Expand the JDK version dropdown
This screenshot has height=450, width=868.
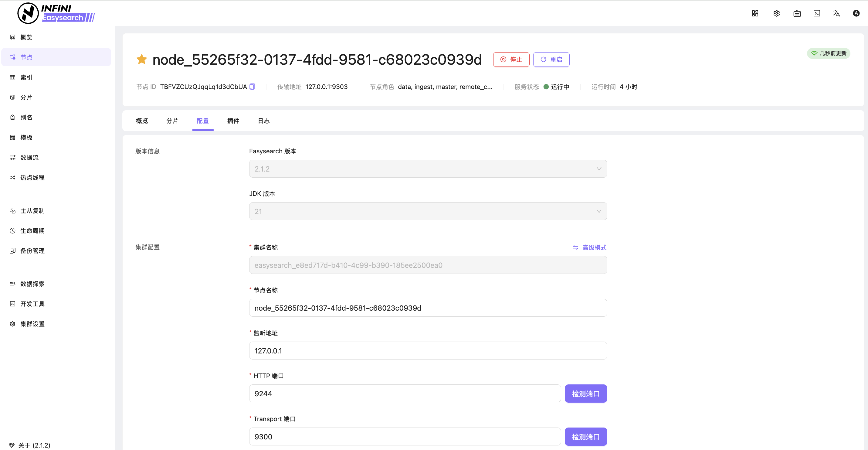(428, 211)
